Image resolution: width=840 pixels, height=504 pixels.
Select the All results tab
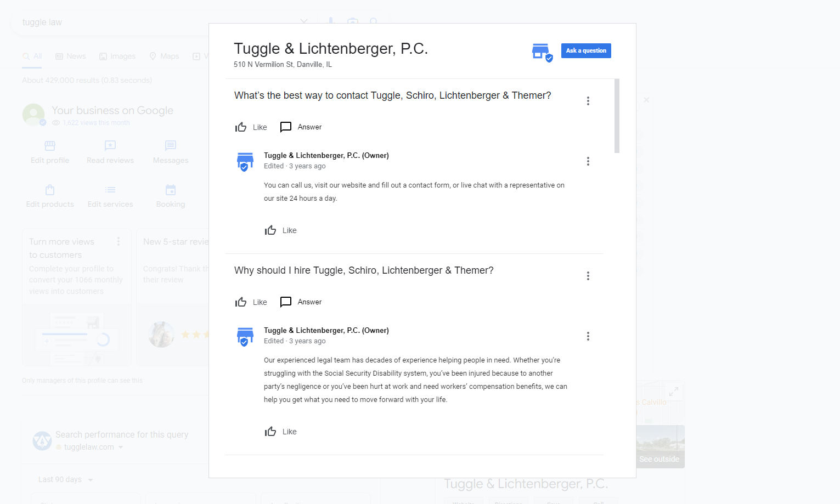tap(32, 56)
